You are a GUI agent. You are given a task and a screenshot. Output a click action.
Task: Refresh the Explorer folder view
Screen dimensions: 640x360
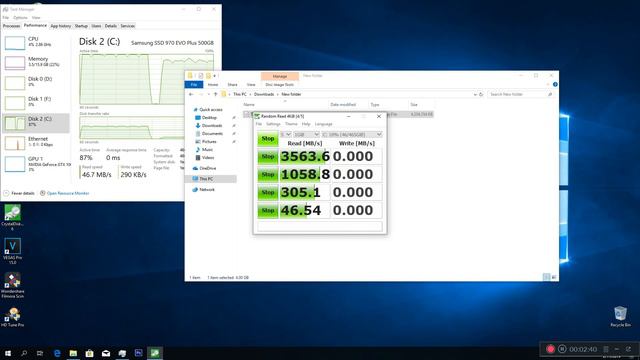click(481, 94)
